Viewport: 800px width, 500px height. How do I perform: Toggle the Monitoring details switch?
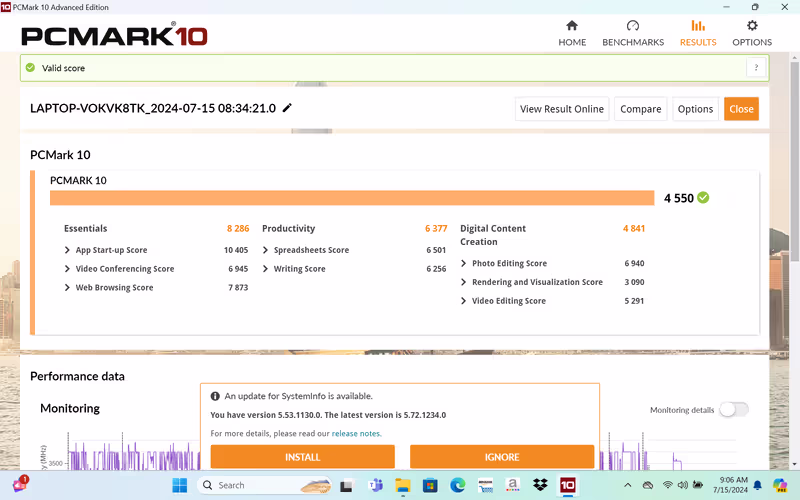tap(733, 410)
